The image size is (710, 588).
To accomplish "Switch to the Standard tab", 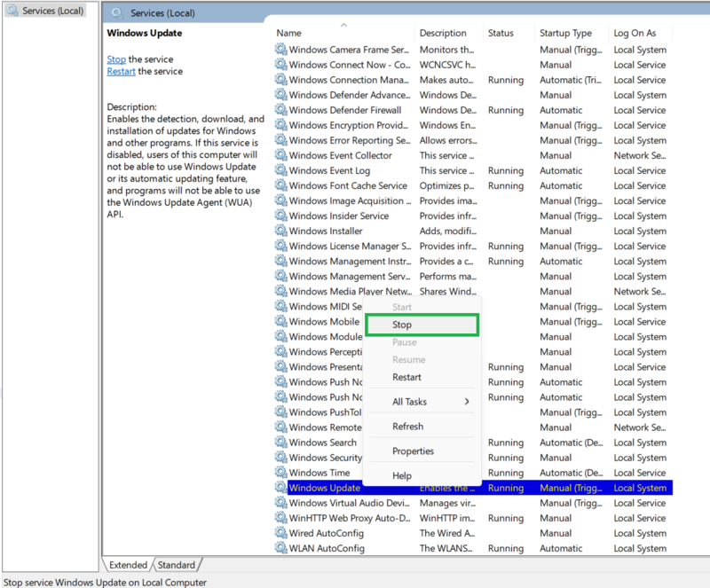I will (177, 565).
